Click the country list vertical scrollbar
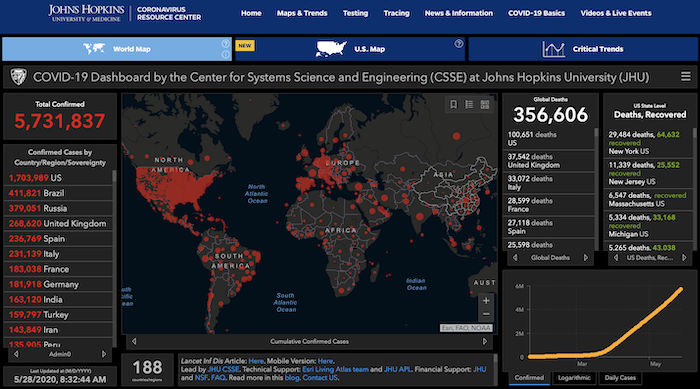700x389 pixels. [x=114, y=258]
